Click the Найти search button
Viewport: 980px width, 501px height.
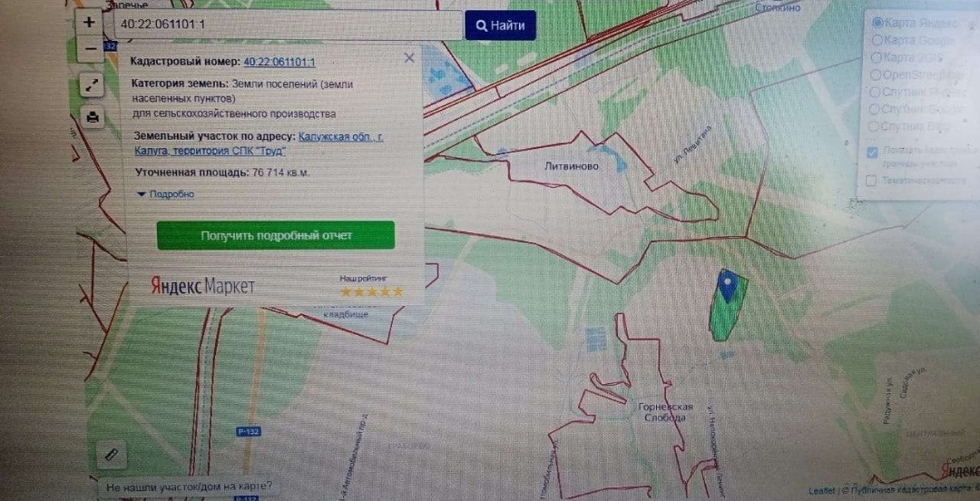pyautogui.click(x=500, y=25)
